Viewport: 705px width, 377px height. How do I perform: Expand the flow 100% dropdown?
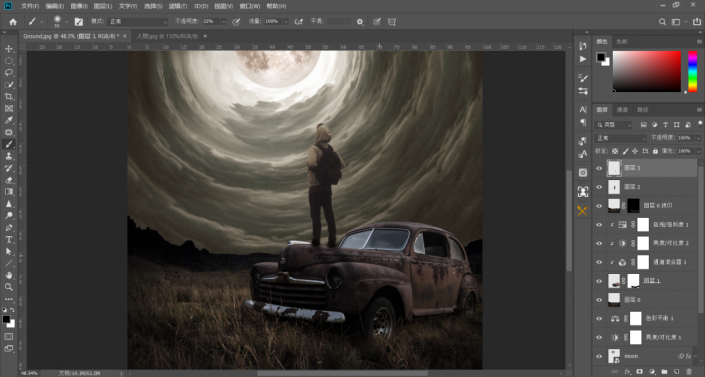(286, 22)
